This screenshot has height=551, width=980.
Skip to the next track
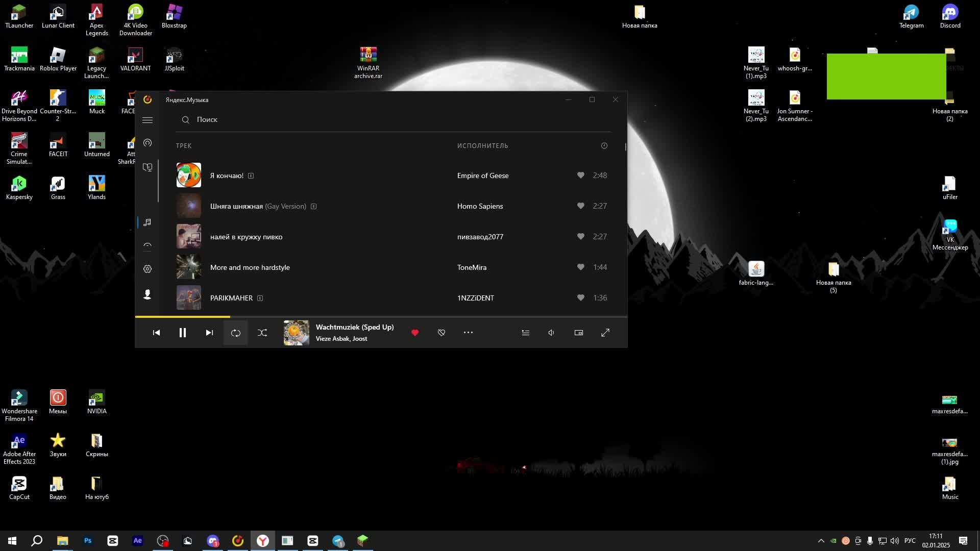point(209,333)
